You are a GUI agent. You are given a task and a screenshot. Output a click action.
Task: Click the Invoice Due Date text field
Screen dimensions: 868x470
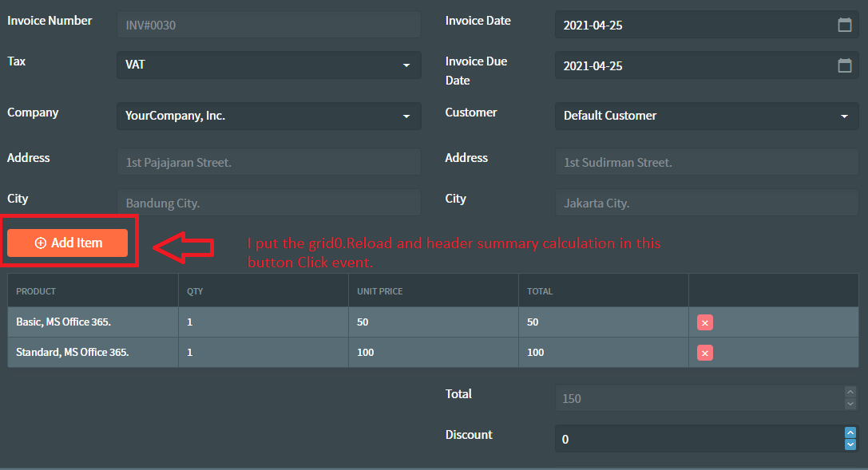click(697, 65)
